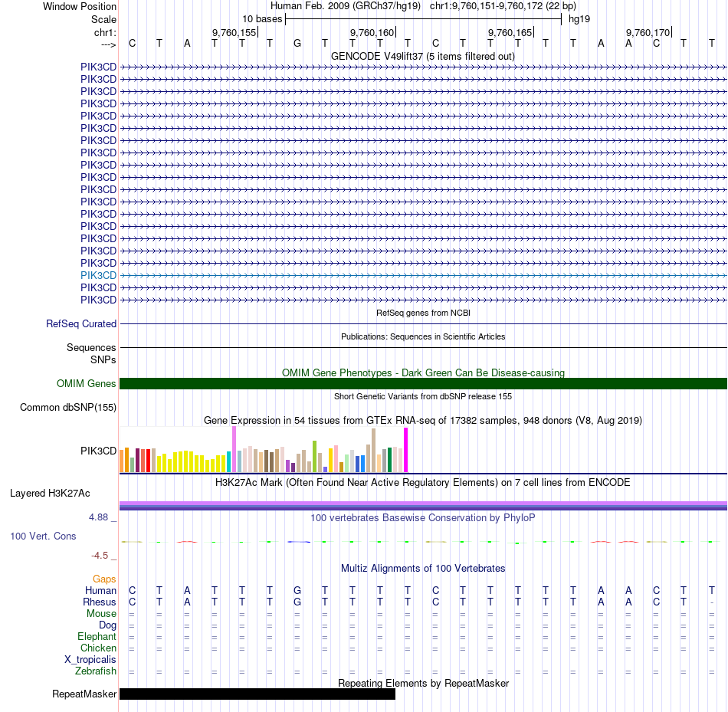Click the Layered H3K27Ac track label
This screenshot has height=712, width=728.
point(50,494)
